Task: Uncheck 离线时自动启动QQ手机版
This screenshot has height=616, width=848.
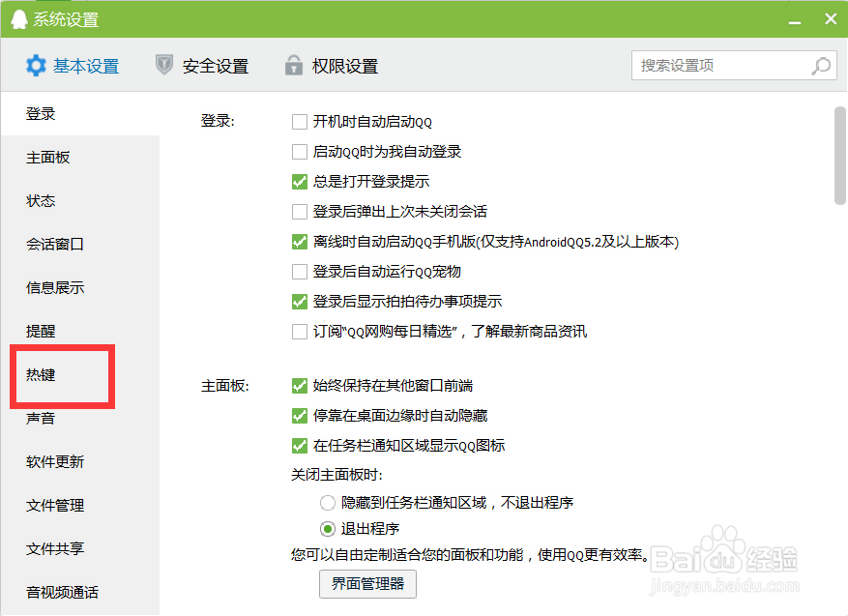Action: point(300,241)
